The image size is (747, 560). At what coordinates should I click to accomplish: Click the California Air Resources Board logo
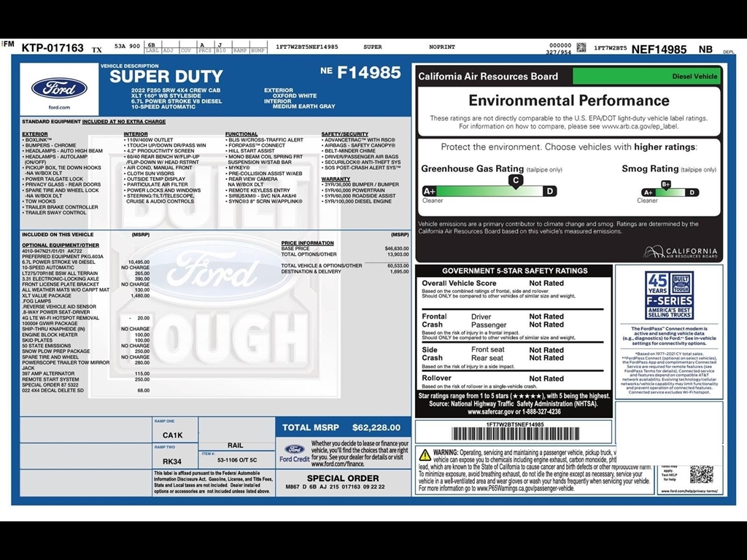click(x=680, y=252)
